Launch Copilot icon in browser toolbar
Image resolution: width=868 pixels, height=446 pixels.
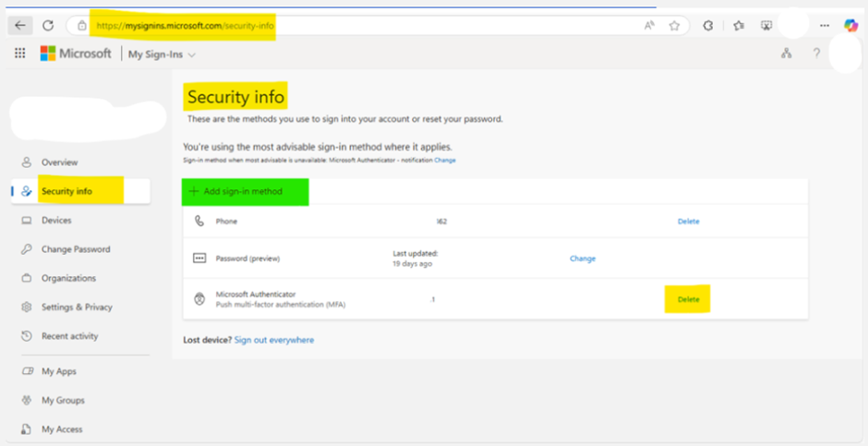tap(850, 26)
